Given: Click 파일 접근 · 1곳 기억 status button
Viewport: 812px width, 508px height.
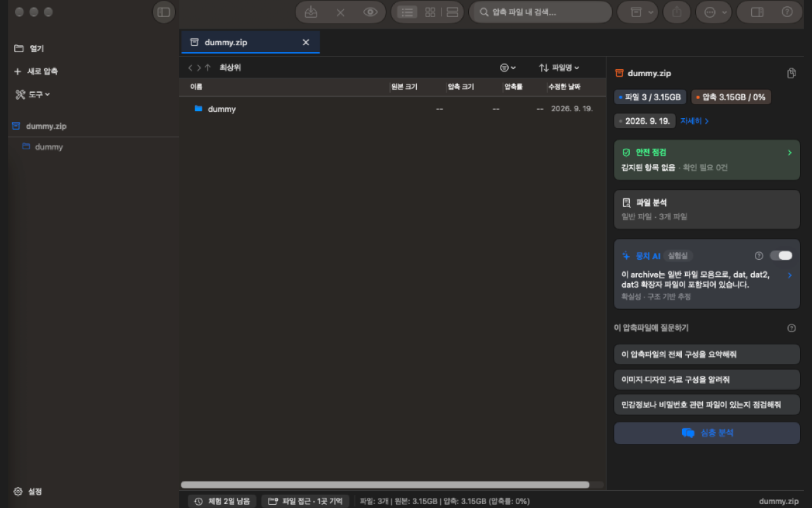Looking at the screenshot, I should [305, 501].
